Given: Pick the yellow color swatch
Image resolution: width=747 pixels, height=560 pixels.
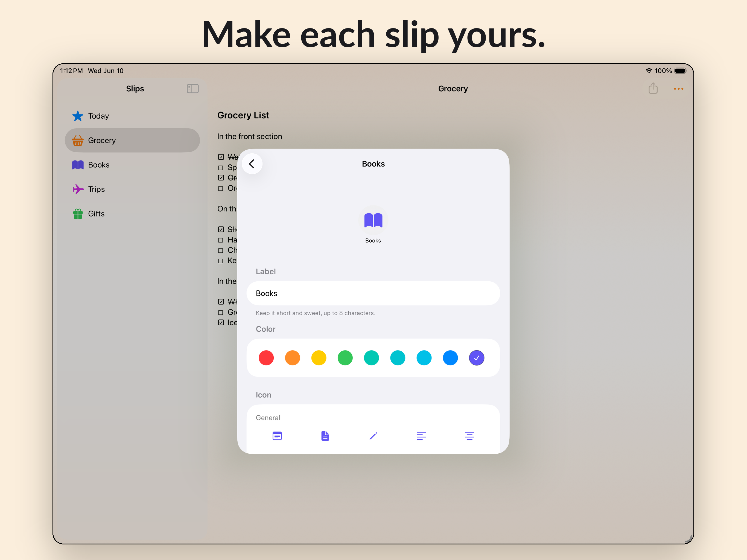Looking at the screenshot, I should pyautogui.click(x=319, y=358).
